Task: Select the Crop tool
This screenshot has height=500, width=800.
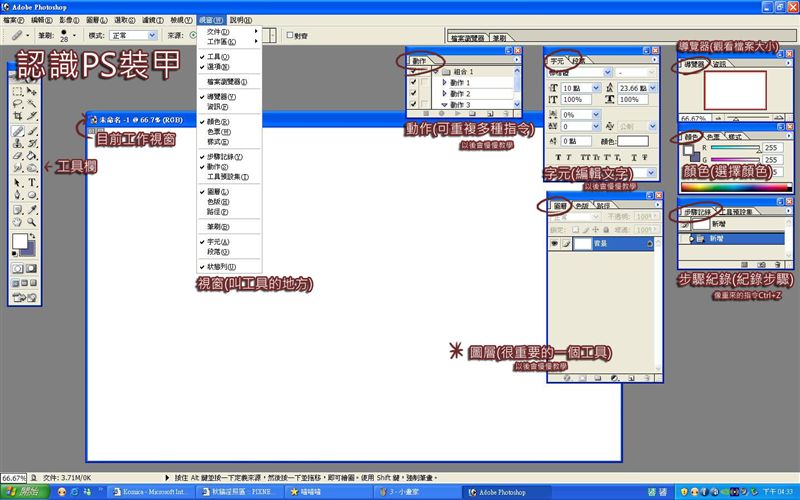Action: click(18, 116)
